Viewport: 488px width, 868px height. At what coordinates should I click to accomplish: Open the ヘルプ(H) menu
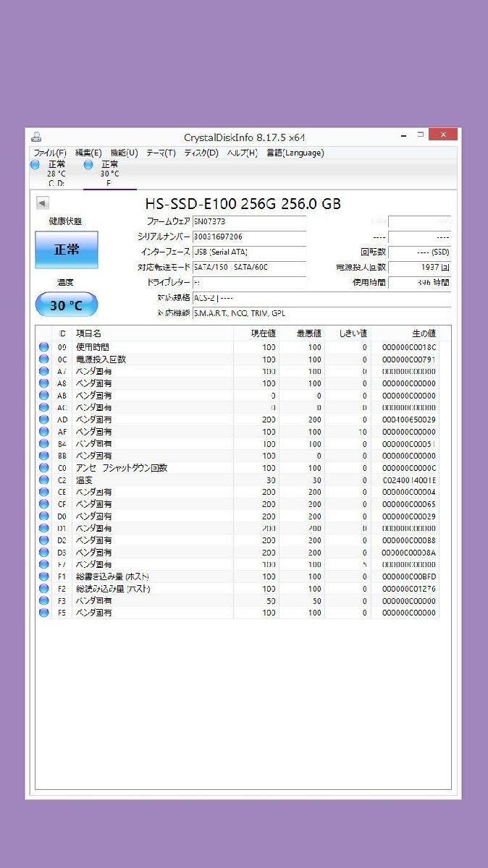[x=242, y=153]
